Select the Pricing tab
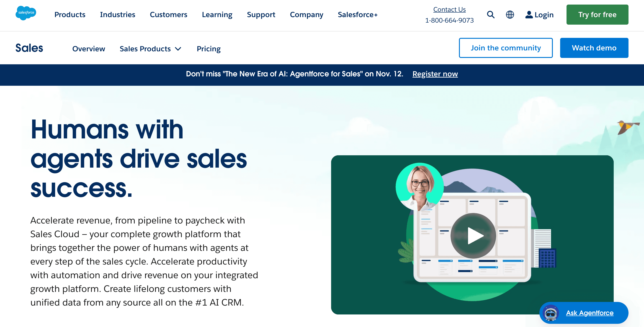This screenshot has height=327, width=644. click(x=209, y=49)
